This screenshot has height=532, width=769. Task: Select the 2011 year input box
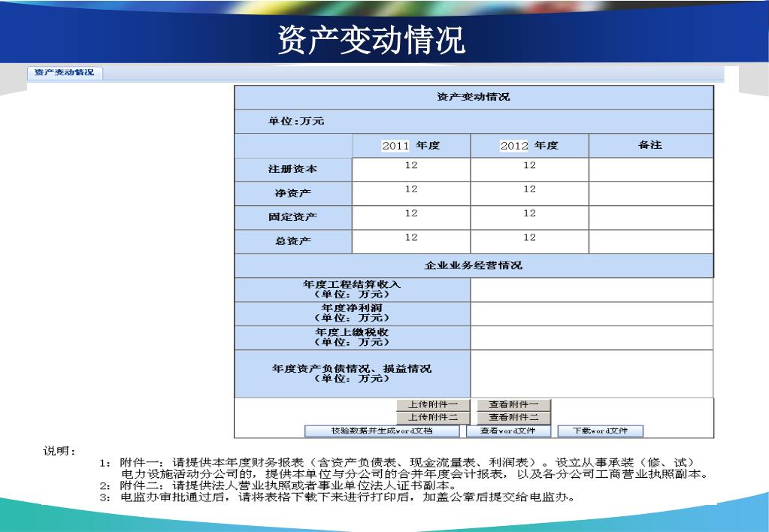(x=395, y=146)
